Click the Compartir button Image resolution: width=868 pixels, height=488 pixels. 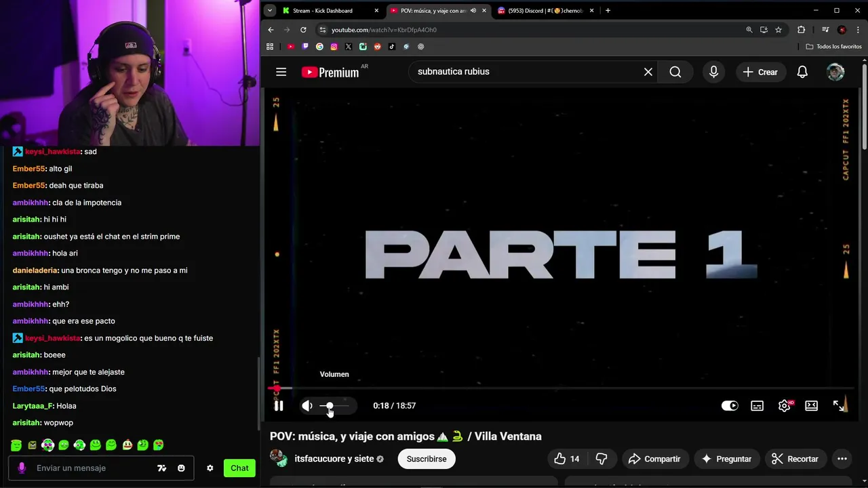coord(654,459)
